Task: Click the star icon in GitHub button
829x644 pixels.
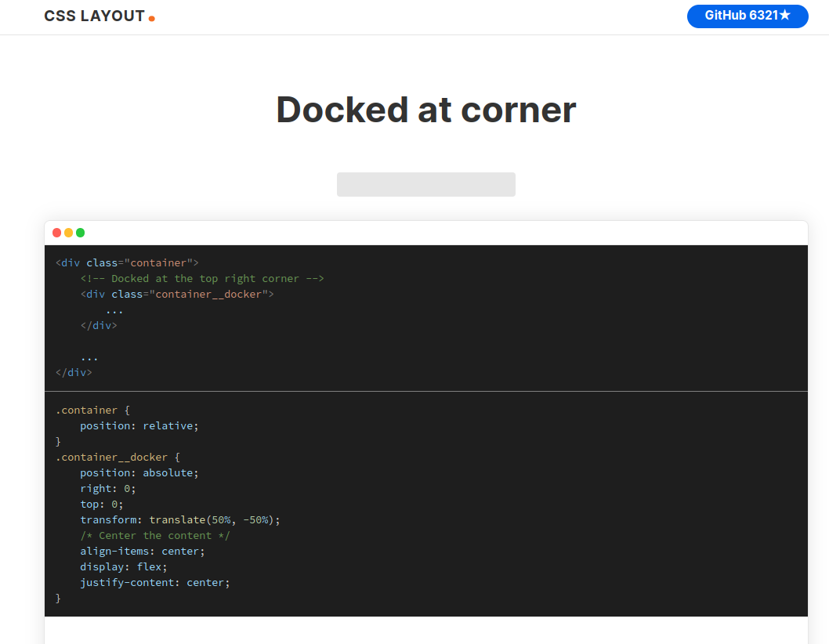Action: 785,15
